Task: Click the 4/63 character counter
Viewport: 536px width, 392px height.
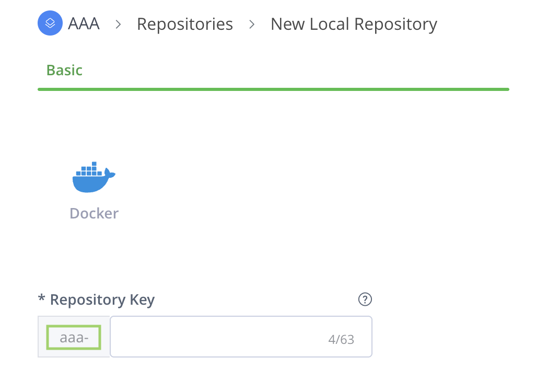Action: tap(341, 340)
